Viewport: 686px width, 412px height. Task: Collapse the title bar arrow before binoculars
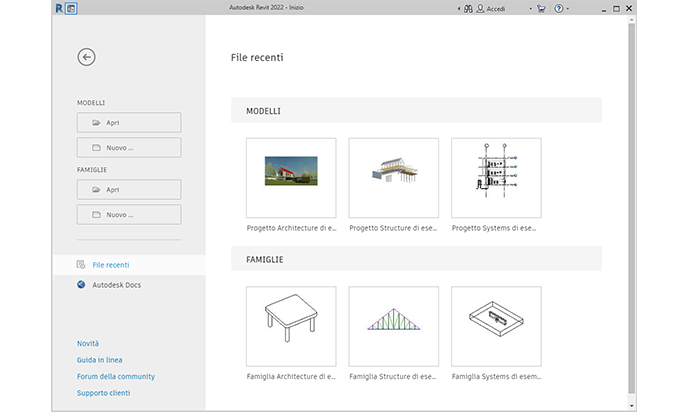coord(459,9)
